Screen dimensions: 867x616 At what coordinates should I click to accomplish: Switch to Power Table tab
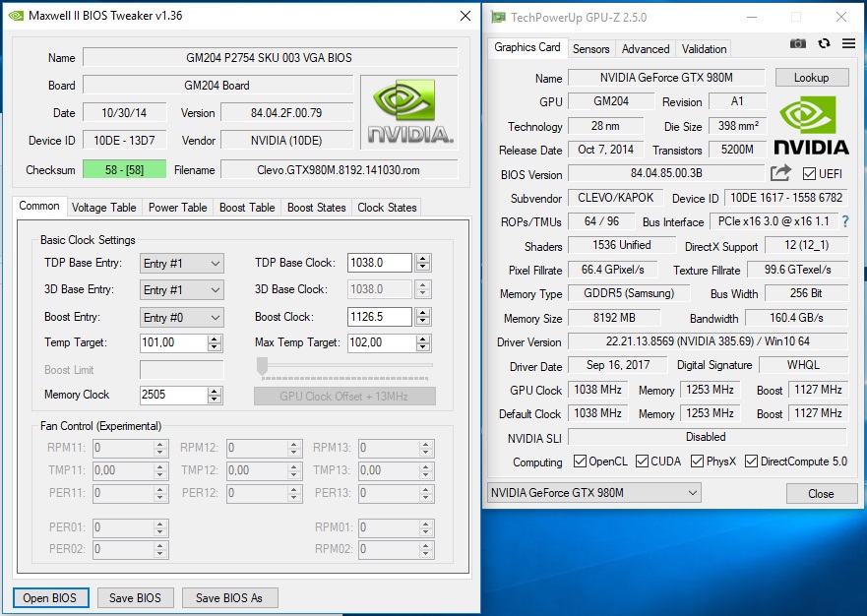(x=177, y=208)
